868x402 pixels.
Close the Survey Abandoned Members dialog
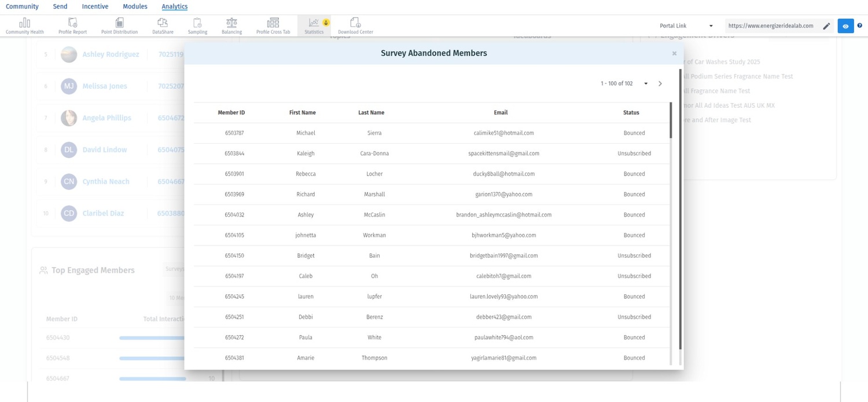(x=674, y=53)
